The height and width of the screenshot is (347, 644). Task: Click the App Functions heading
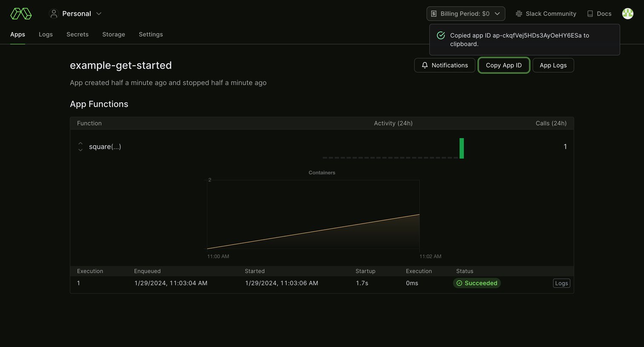pyautogui.click(x=99, y=104)
